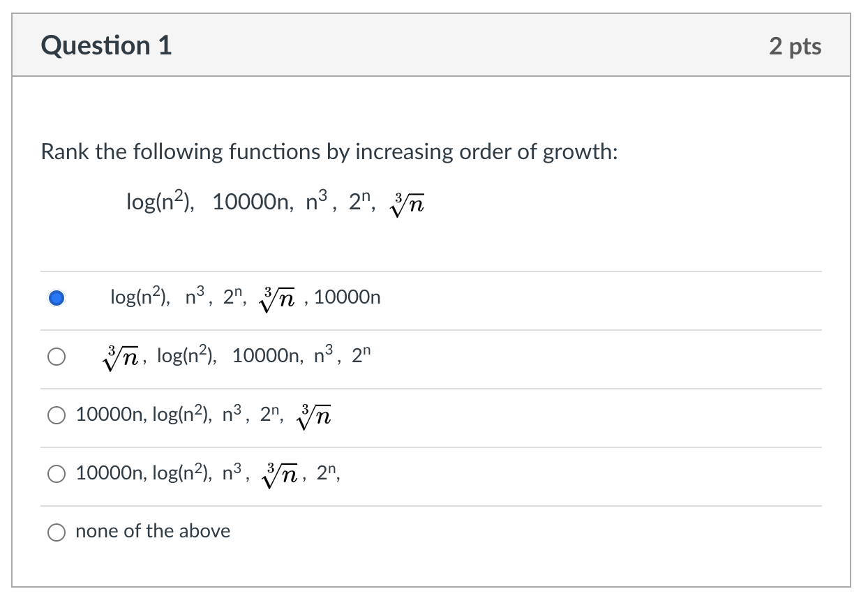Click the first answer option row text
The image size is (868, 596).
(244, 297)
